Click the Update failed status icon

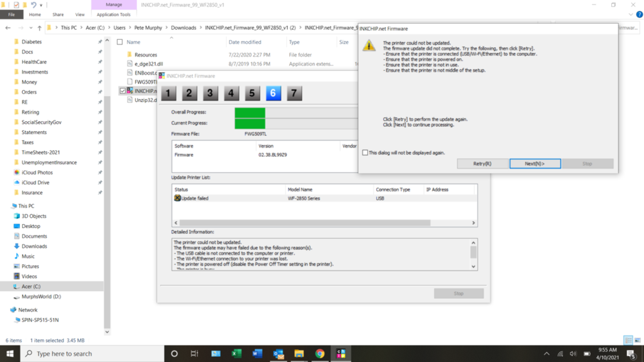(x=177, y=198)
